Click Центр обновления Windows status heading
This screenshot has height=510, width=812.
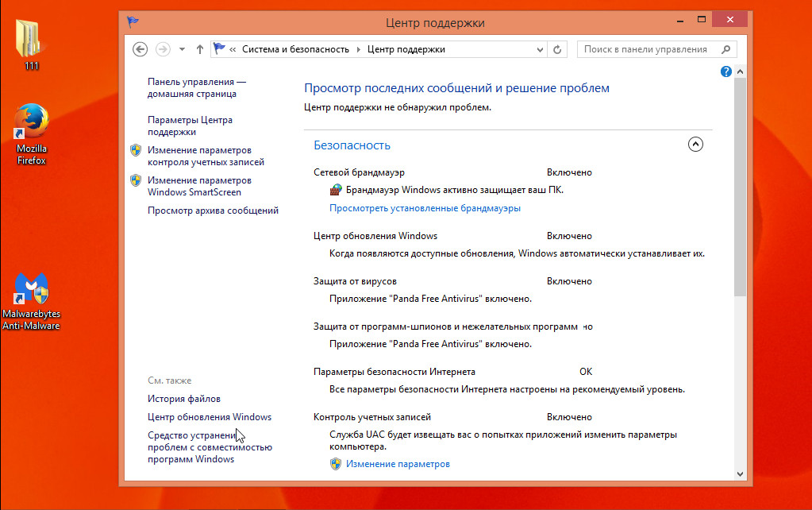pos(375,236)
